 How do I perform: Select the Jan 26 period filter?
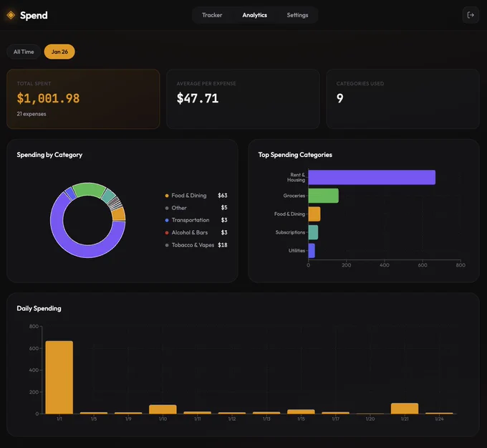point(59,52)
